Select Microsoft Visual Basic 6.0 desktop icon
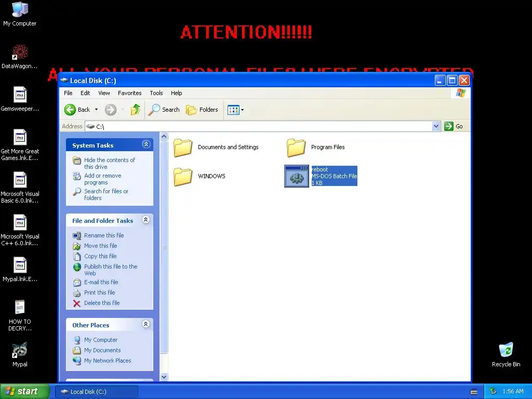 [20, 187]
